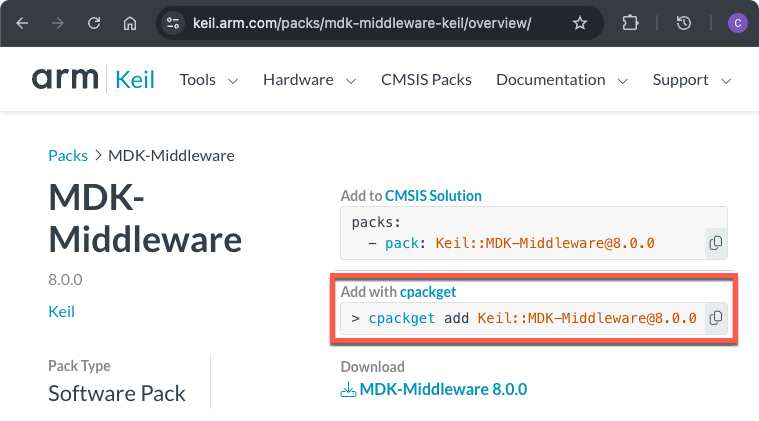Click the MDK-Middleware page heading
This screenshot has width=759, height=421.
tap(145, 219)
